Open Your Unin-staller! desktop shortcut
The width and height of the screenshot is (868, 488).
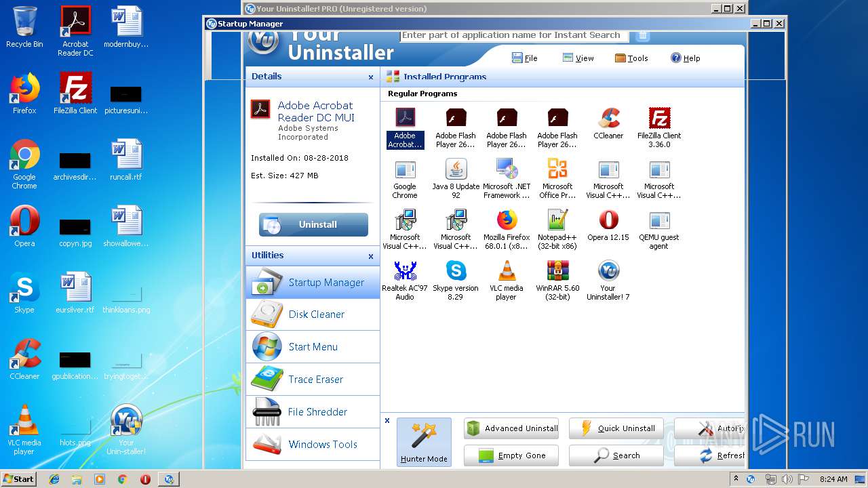point(126,430)
